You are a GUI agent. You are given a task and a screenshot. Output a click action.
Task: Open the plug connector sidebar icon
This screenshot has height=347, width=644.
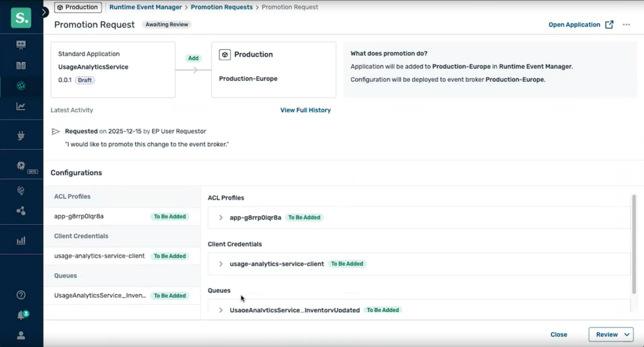pyautogui.click(x=21, y=135)
